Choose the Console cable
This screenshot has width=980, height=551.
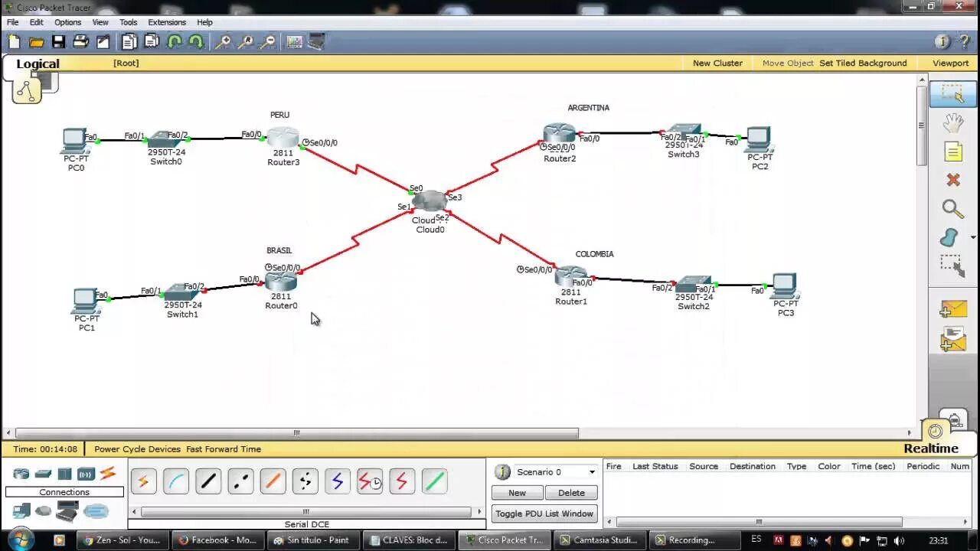176,481
